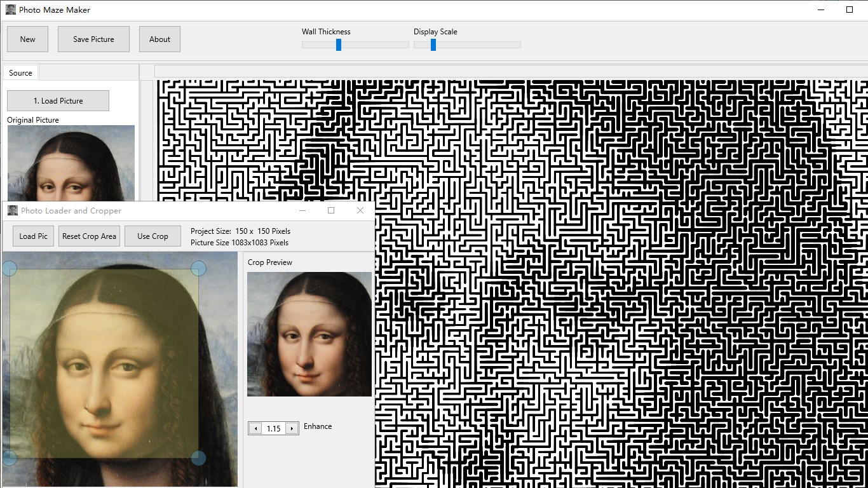Open the About dialog
The width and height of the screenshot is (868, 488).
coord(159,39)
